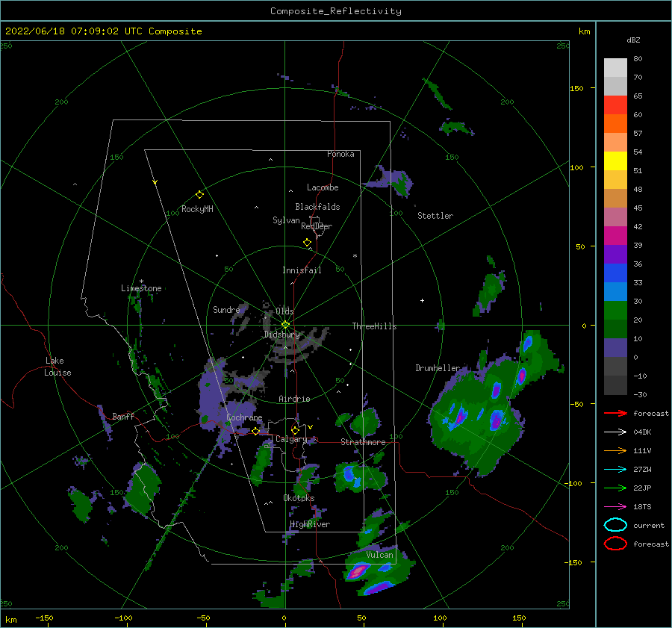Click the red forecast arrow in the legend
Image resolution: width=672 pixels, height=628 pixels.
[x=615, y=413]
